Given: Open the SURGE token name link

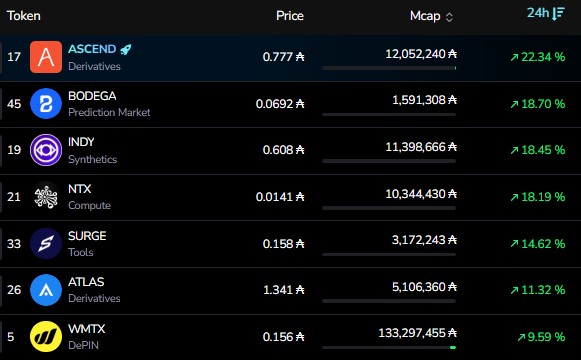Looking at the screenshot, I should tap(87, 236).
